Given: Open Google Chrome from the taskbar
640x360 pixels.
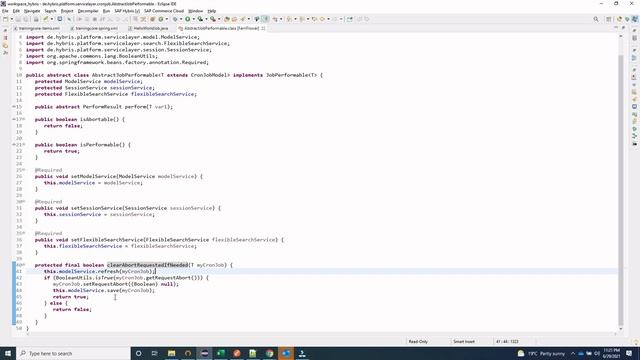Looking at the screenshot, I should (270, 353).
